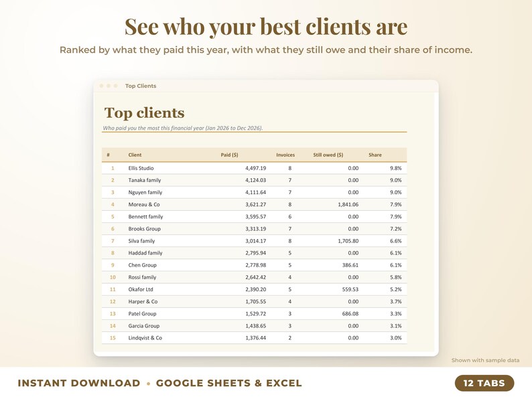Image resolution: width=532 pixels, height=399 pixels.
Task: Select the Tanaka family client cell
Action: [x=145, y=180]
